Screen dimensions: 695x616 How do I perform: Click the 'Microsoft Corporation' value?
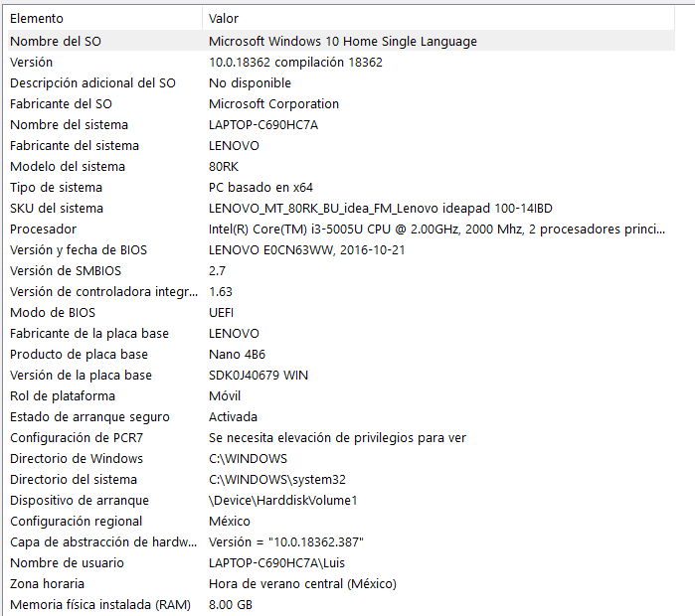coord(273,103)
